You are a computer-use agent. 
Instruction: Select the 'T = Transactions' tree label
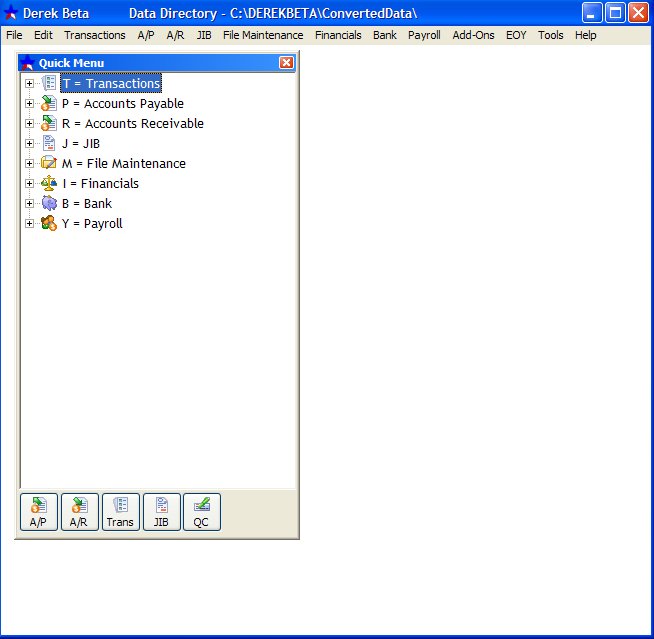pyautogui.click(x=111, y=83)
